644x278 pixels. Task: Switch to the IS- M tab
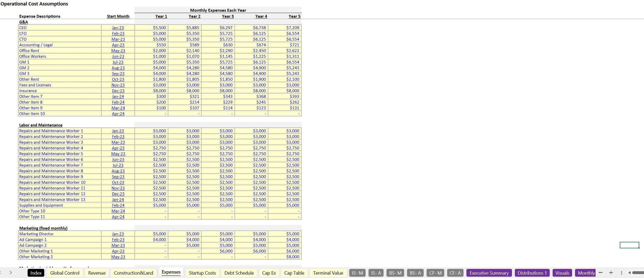point(357,273)
